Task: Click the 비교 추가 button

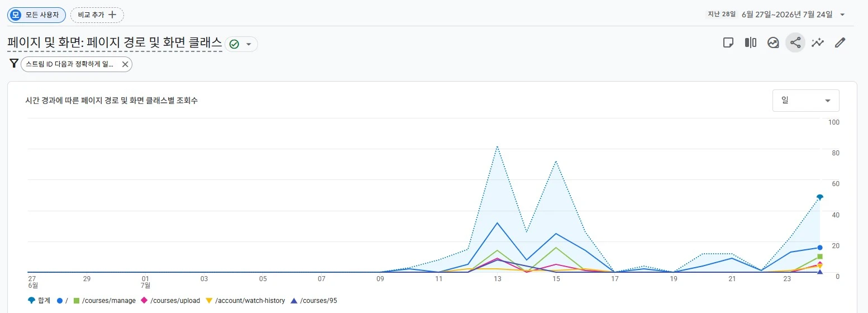Action: (97, 15)
